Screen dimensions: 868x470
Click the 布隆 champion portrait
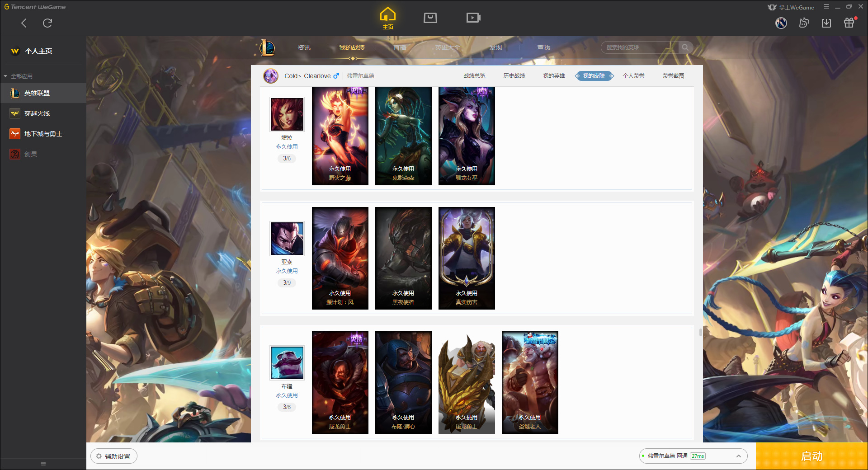pos(287,362)
